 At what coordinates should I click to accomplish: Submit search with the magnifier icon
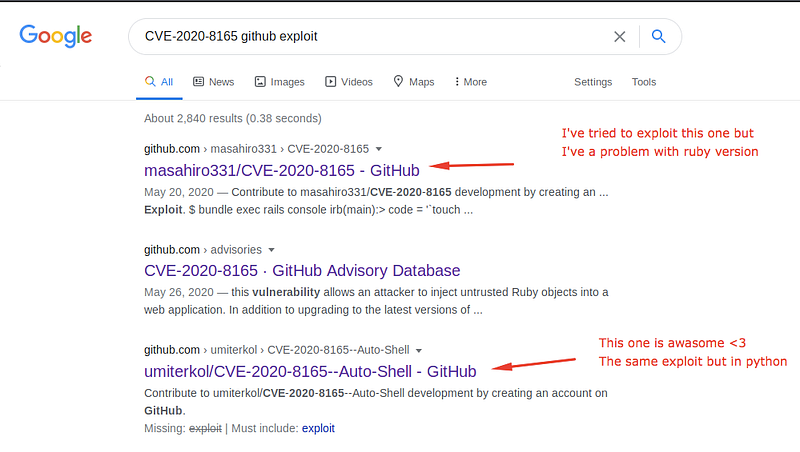click(658, 36)
